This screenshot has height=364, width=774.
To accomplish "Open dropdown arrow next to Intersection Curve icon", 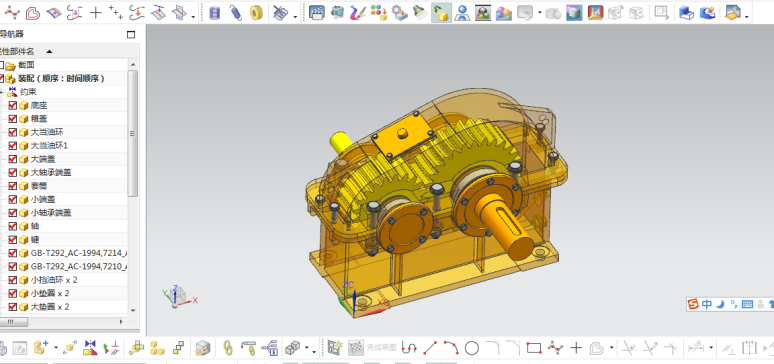I will click(193, 17).
